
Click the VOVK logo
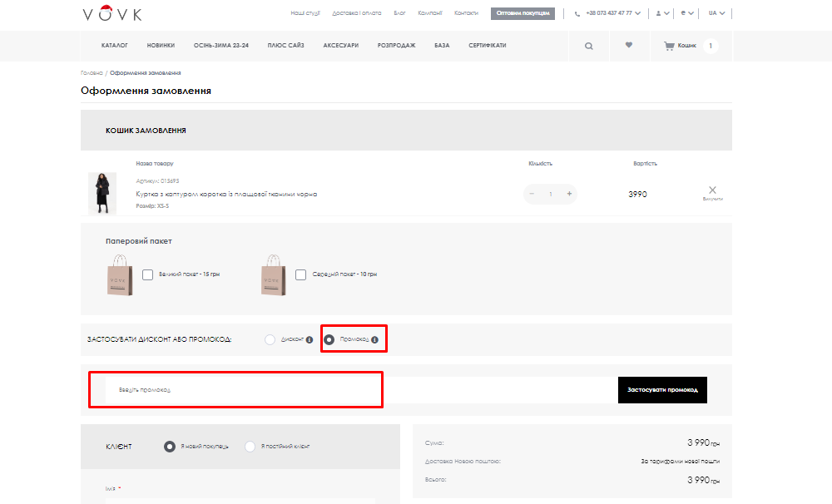112,13
